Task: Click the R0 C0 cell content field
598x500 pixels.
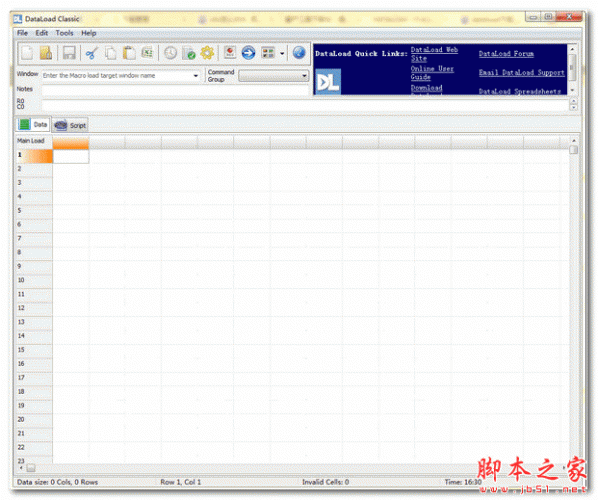Action: (305, 105)
